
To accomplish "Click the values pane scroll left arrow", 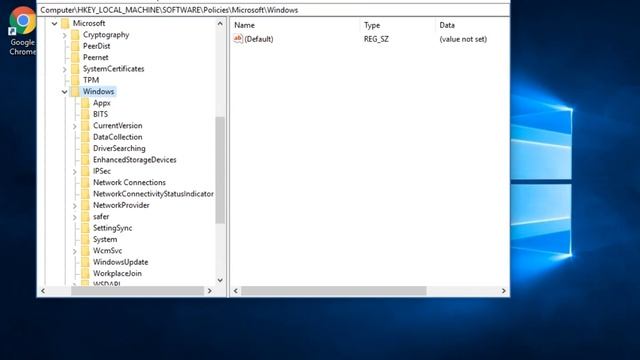I will [x=236, y=291].
